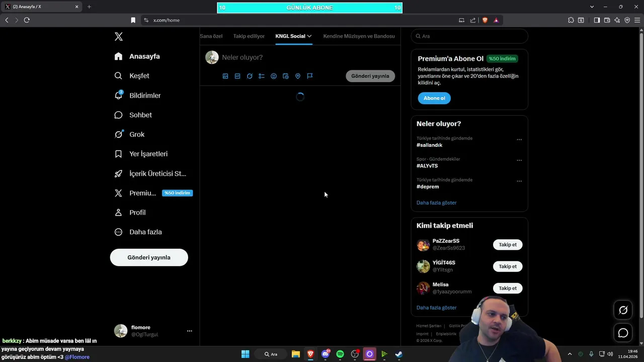Viewport: 644px width, 362px height.
Task: Click the X logo in the sidebar
Action: 119,37
